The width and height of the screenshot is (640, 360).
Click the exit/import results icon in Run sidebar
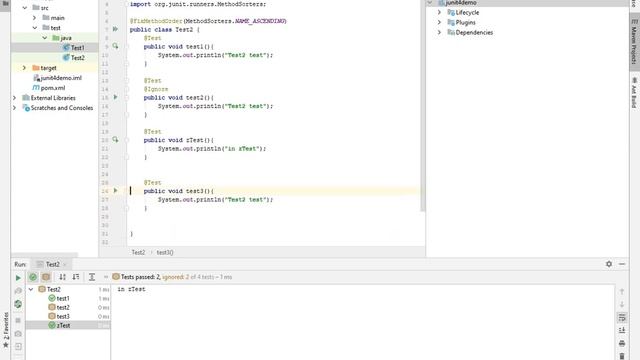coord(18,347)
